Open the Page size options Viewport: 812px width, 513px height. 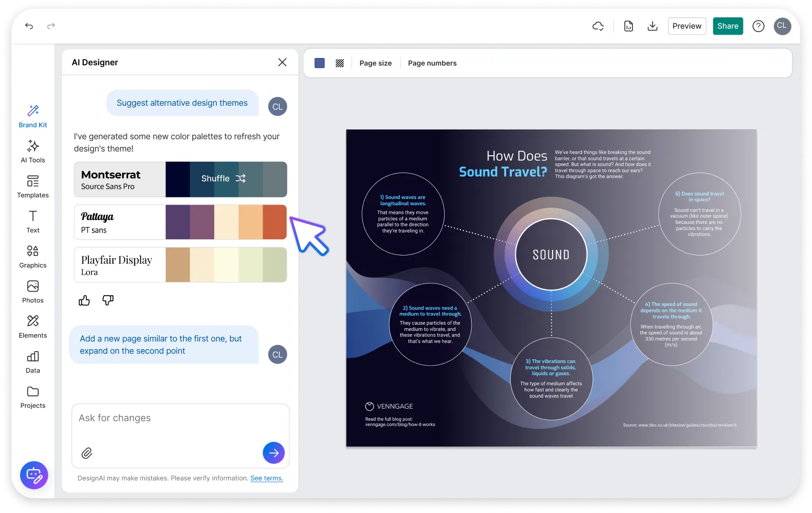(375, 63)
